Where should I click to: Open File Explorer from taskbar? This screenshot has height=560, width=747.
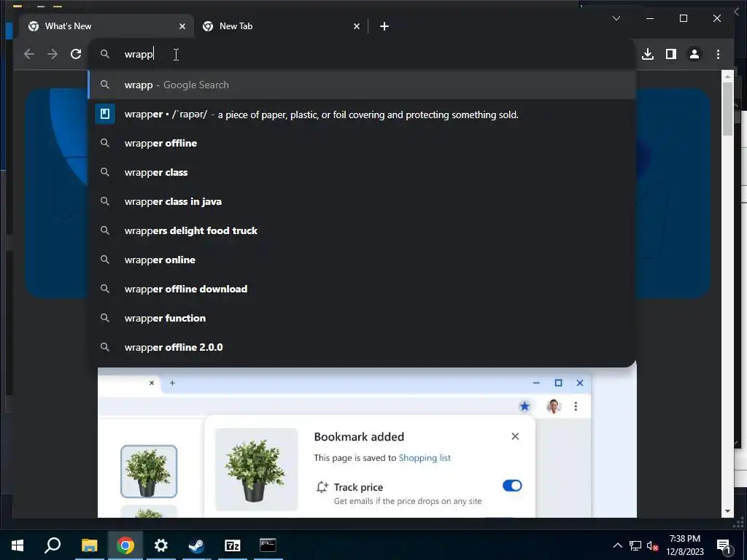[89, 545]
